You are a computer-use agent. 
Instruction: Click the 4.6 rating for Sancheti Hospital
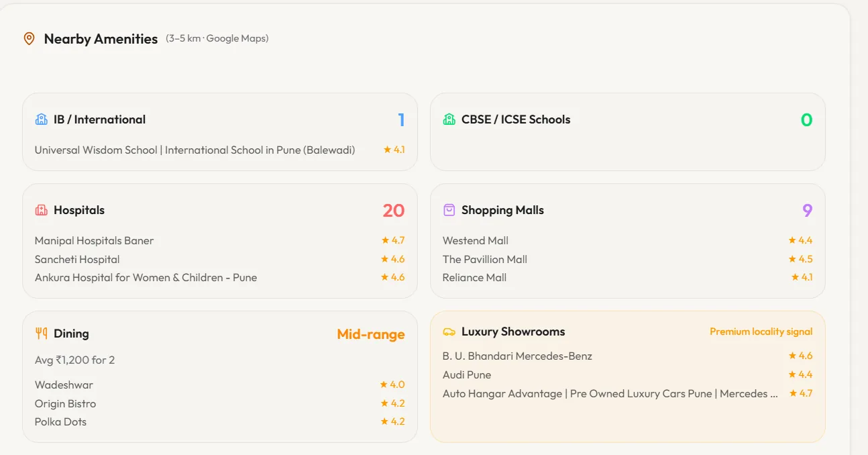[393, 259]
